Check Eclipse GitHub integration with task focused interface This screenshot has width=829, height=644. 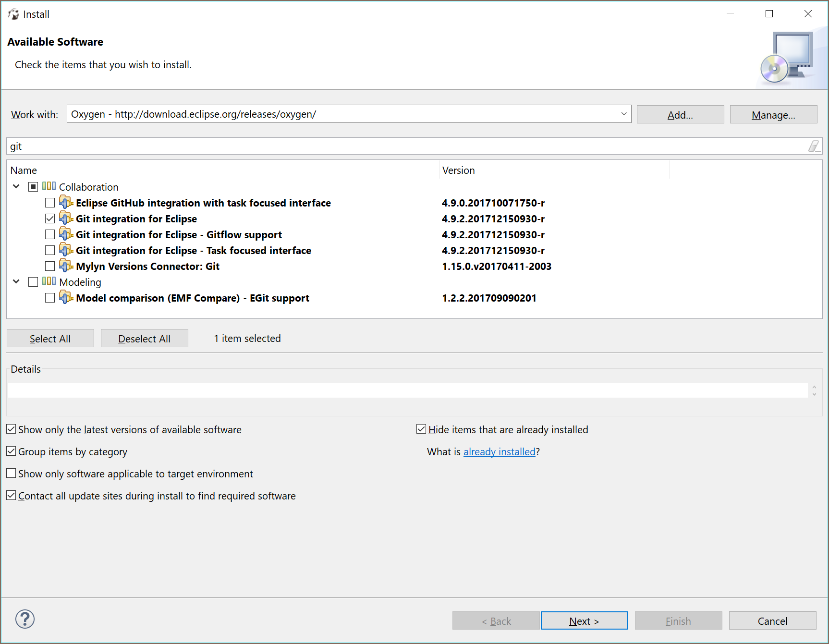[50, 203]
